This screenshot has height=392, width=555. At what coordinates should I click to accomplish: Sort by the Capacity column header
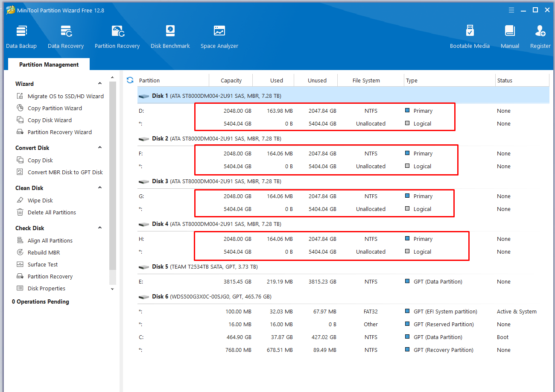click(231, 80)
